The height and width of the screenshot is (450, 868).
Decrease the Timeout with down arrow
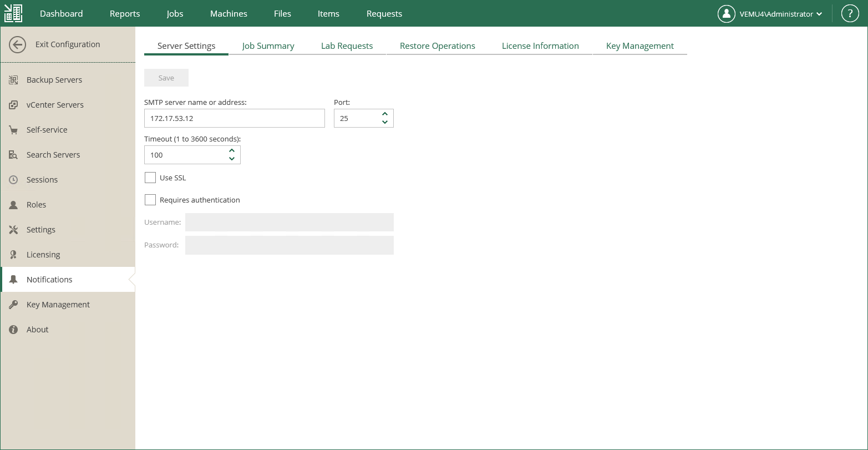point(232,159)
